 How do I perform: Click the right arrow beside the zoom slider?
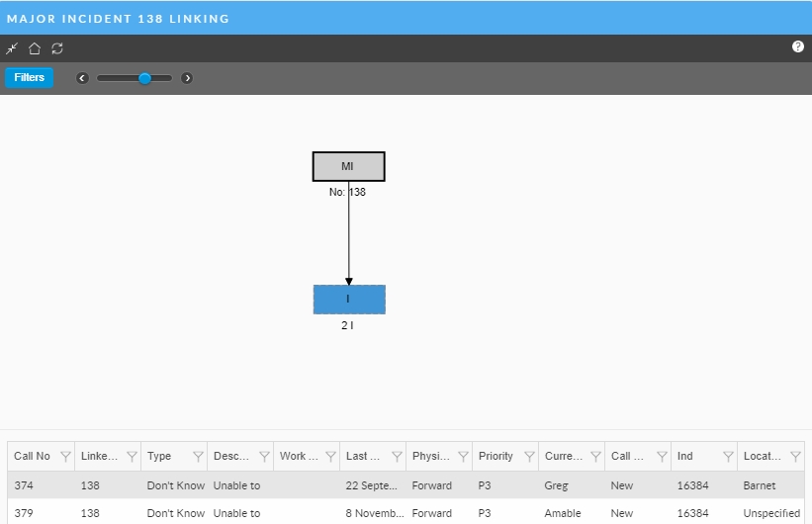187,78
